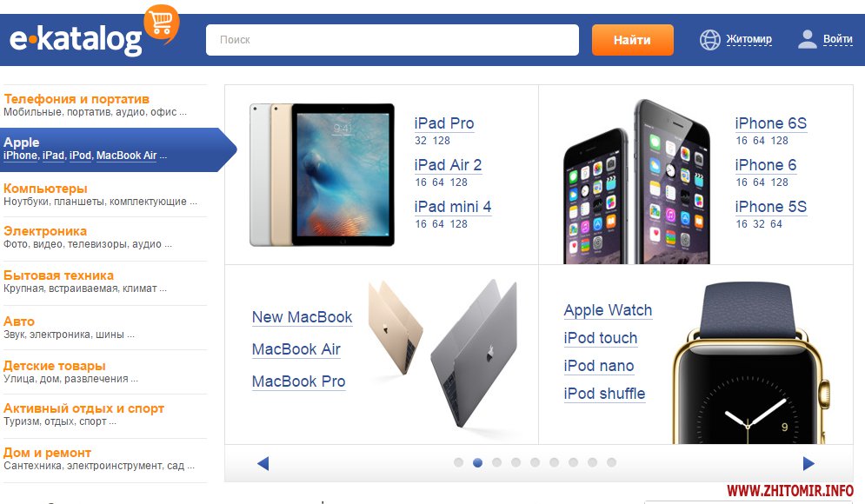Click the iPhone product image

pos(636,182)
